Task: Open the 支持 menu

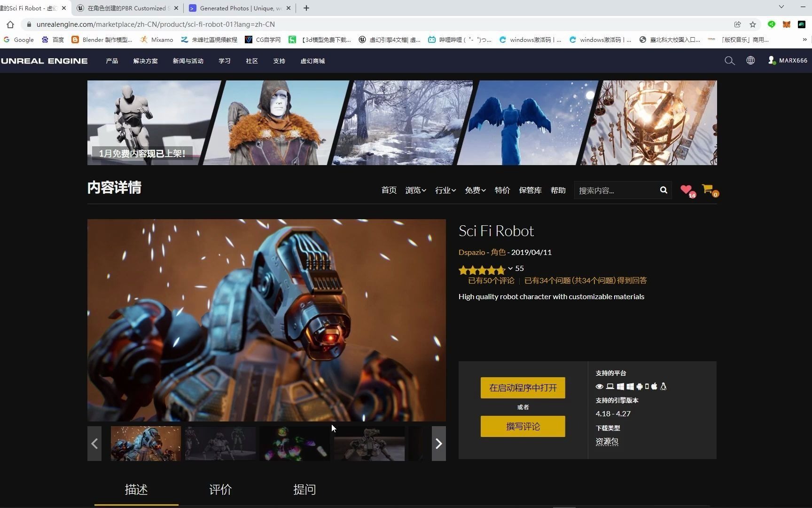Action: tap(279, 61)
